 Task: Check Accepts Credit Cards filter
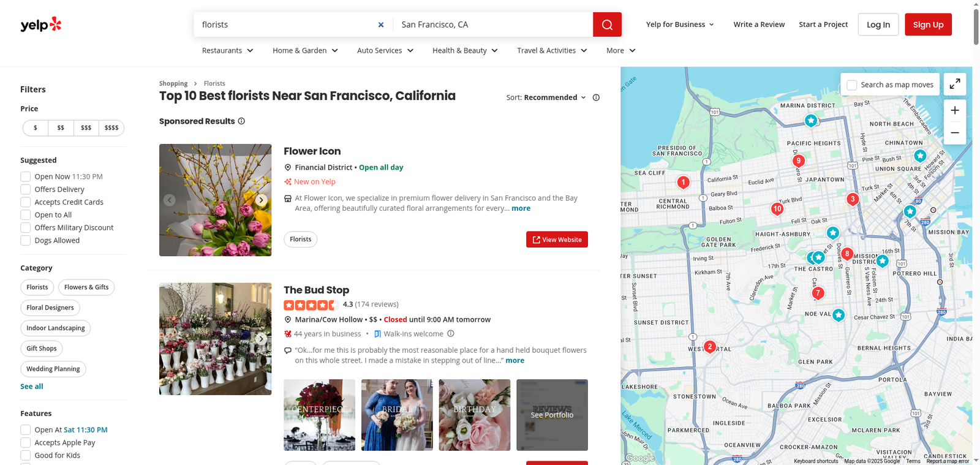point(26,202)
